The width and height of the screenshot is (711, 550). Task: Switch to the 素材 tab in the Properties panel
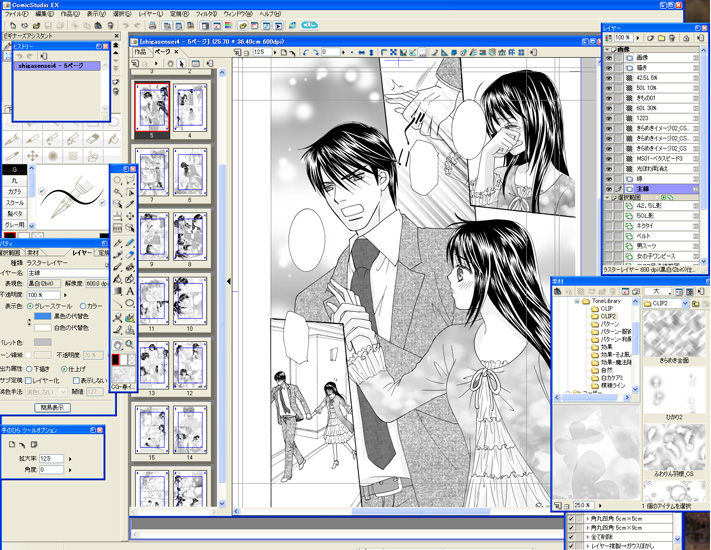pos(33,253)
